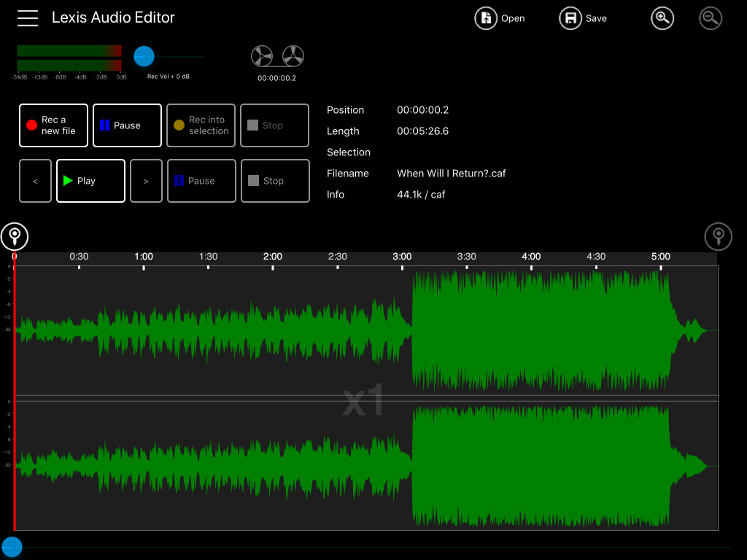Click the bottom scroll slider knob
The height and width of the screenshot is (560, 747).
click(x=12, y=547)
